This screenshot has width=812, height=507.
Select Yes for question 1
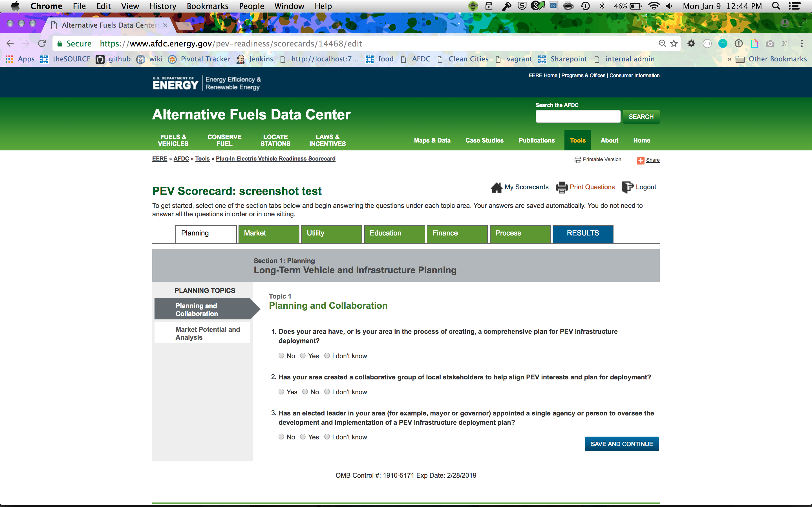pyautogui.click(x=303, y=356)
